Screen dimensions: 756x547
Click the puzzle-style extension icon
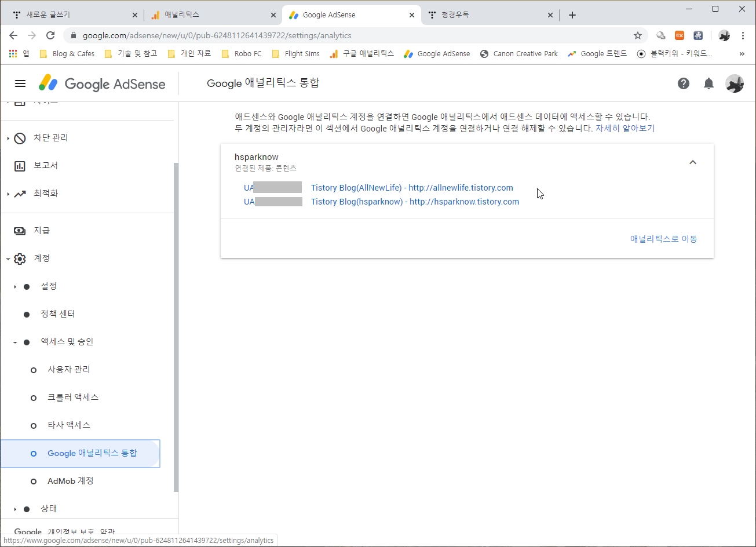click(x=699, y=35)
